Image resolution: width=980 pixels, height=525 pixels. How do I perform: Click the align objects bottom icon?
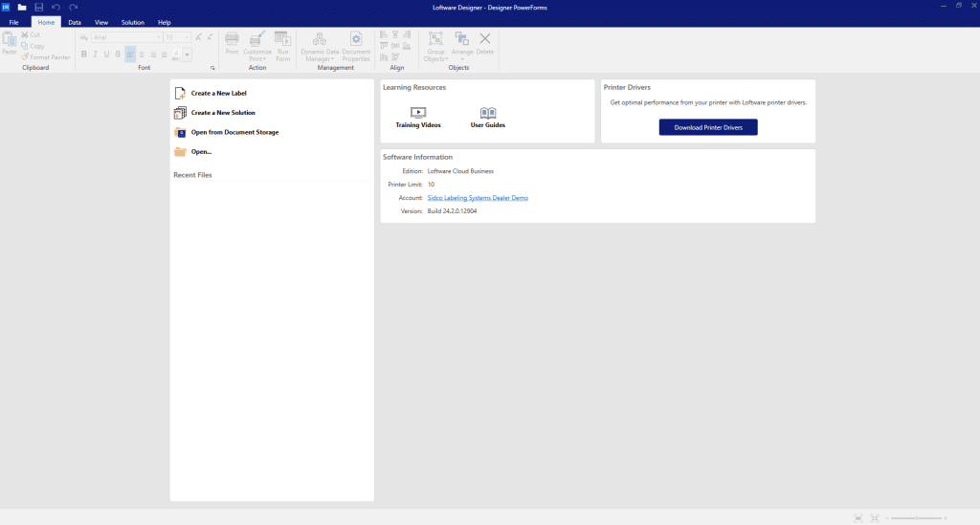point(407,46)
